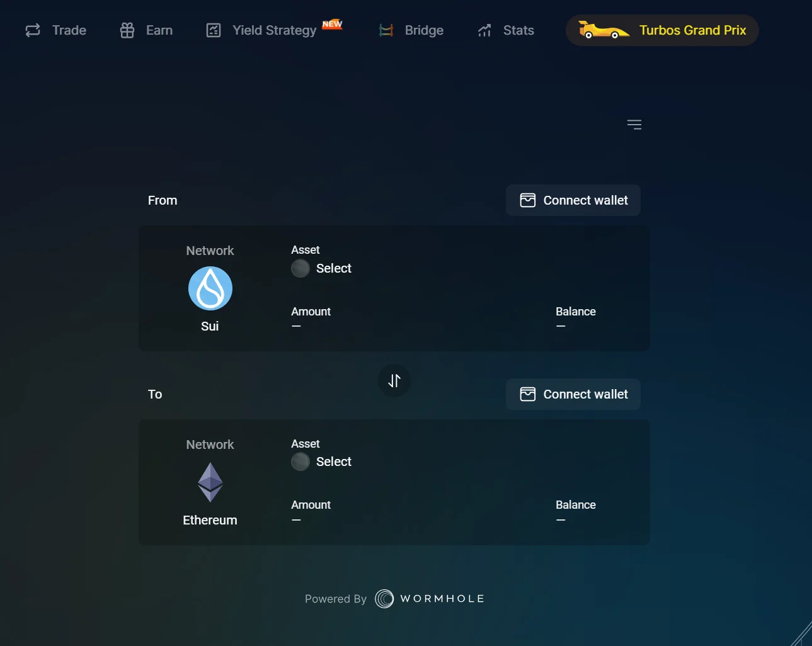The image size is (812, 646).
Task: Connect wallet for the From section
Action: (573, 200)
